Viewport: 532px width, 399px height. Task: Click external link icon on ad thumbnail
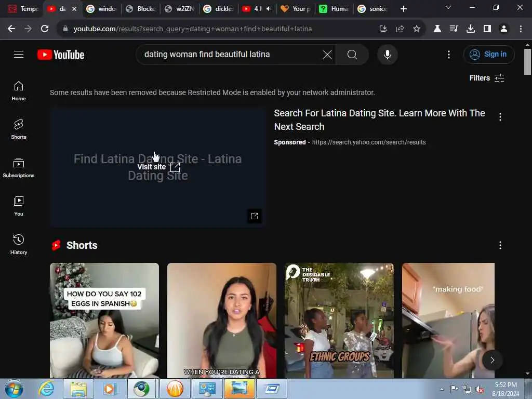(x=255, y=216)
